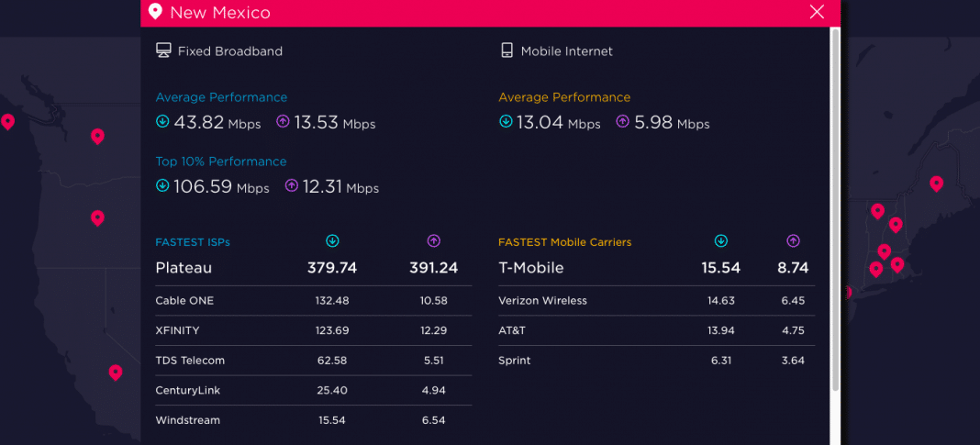This screenshot has height=445, width=980.
Task: Select the topmost map pin on the right side
Action: [936, 184]
